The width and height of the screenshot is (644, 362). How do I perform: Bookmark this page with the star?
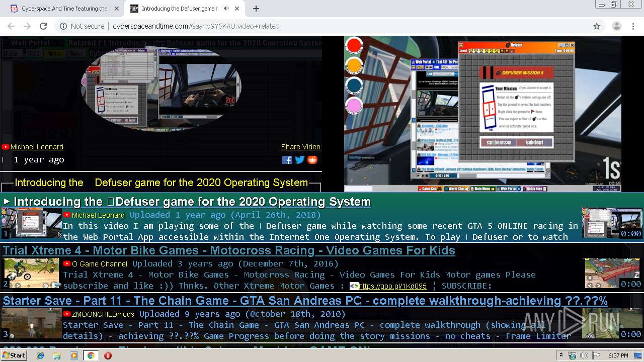[x=597, y=26]
